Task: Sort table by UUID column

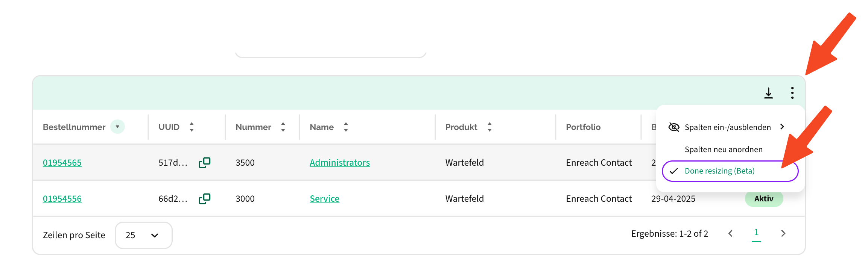Action: pyautogui.click(x=192, y=127)
